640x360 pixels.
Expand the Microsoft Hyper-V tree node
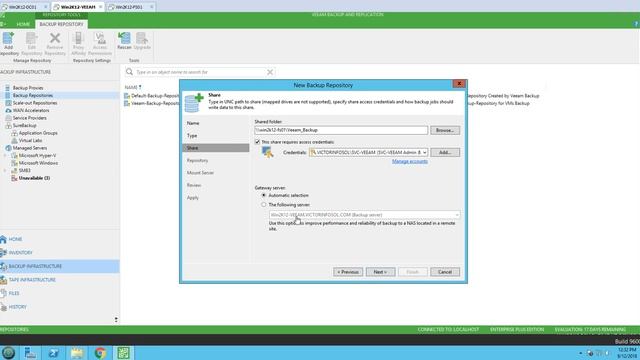click(5, 156)
